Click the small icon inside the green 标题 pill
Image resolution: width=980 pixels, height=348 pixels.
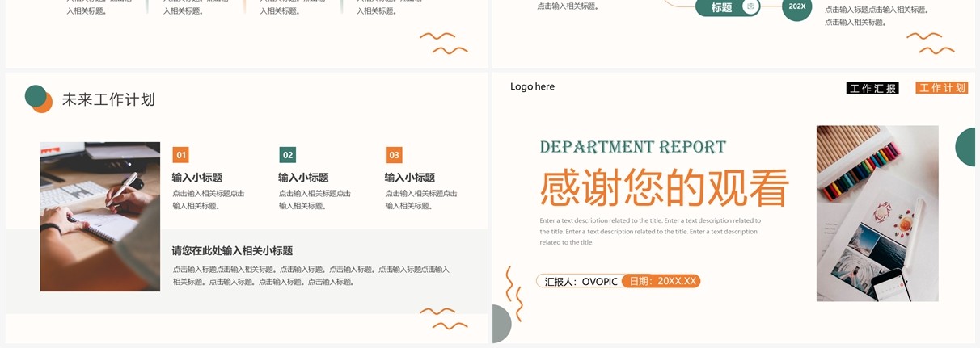point(750,6)
